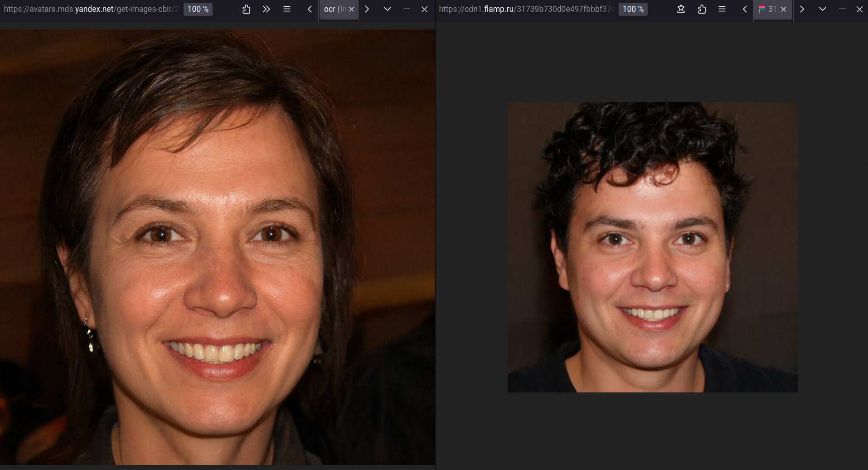This screenshot has height=470, width=868.
Task: Expand the list-all-tabs dropdown in right window
Action: (822, 9)
